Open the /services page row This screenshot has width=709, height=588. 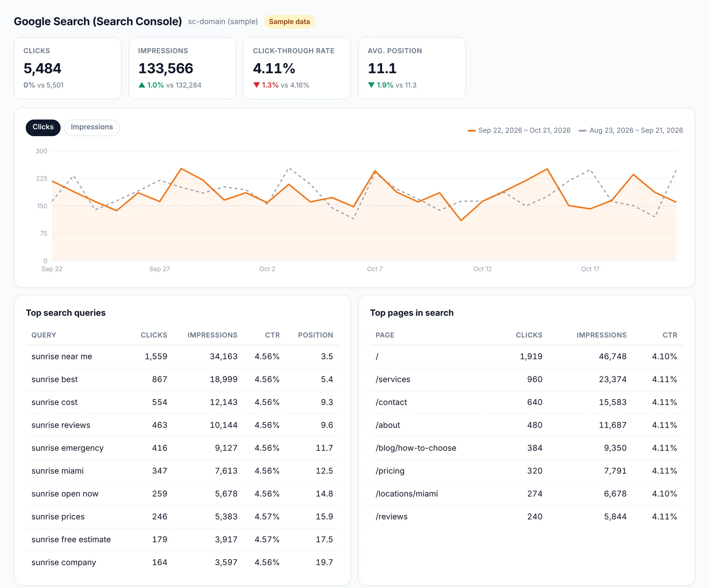click(526, 379)
